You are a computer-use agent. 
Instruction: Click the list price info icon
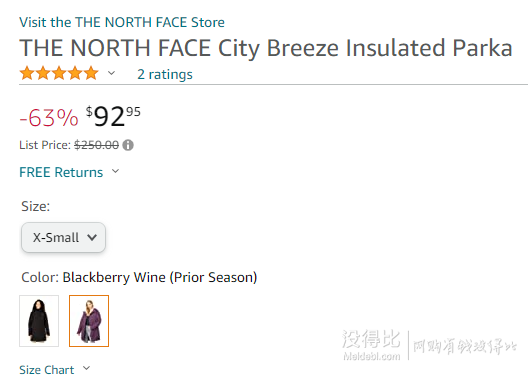[128, 145]
